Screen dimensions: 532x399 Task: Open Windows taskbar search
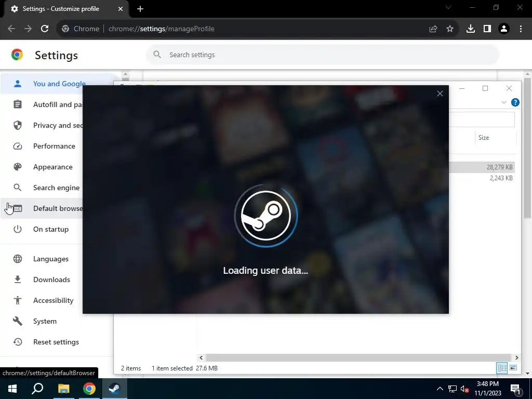point(37,389)
